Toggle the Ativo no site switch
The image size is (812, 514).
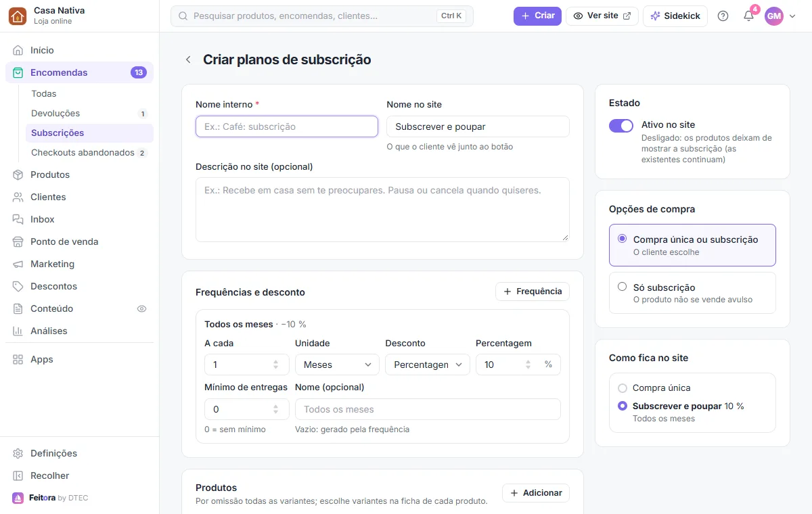tap(621, 126)
